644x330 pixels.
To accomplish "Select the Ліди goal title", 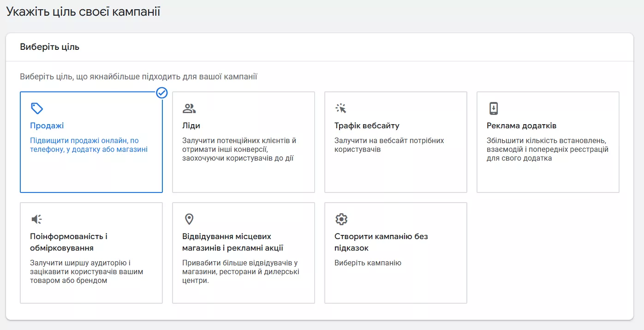I will (191, 126).
